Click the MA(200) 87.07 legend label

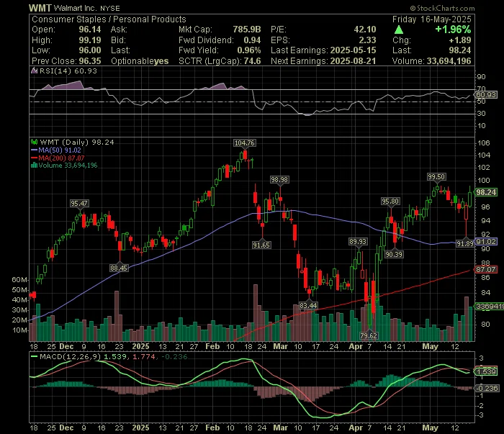61,158
